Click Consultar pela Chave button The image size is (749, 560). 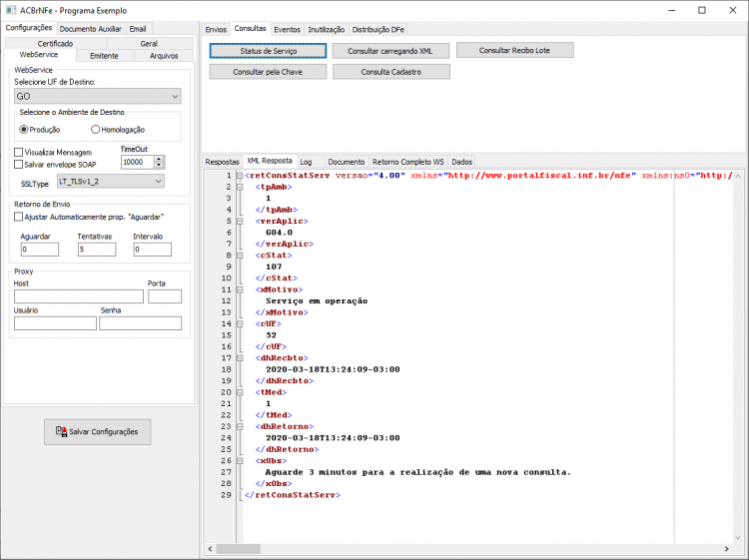point(268,72)
